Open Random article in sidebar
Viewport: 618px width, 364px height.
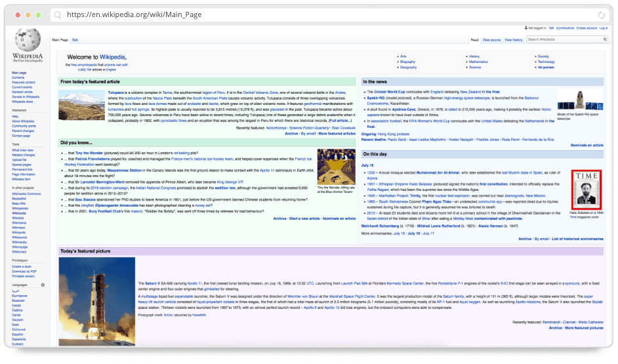(22, 92)
